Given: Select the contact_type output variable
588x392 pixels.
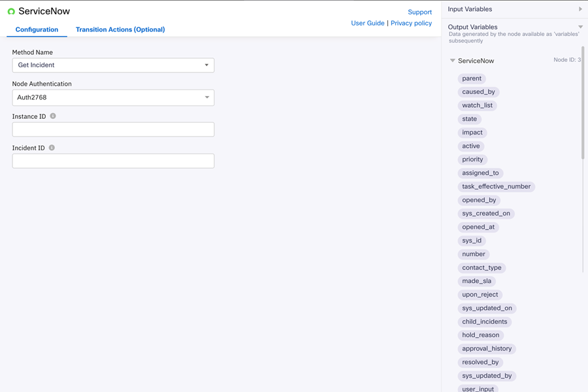Looking at the screenshot, I should (482, 267).
